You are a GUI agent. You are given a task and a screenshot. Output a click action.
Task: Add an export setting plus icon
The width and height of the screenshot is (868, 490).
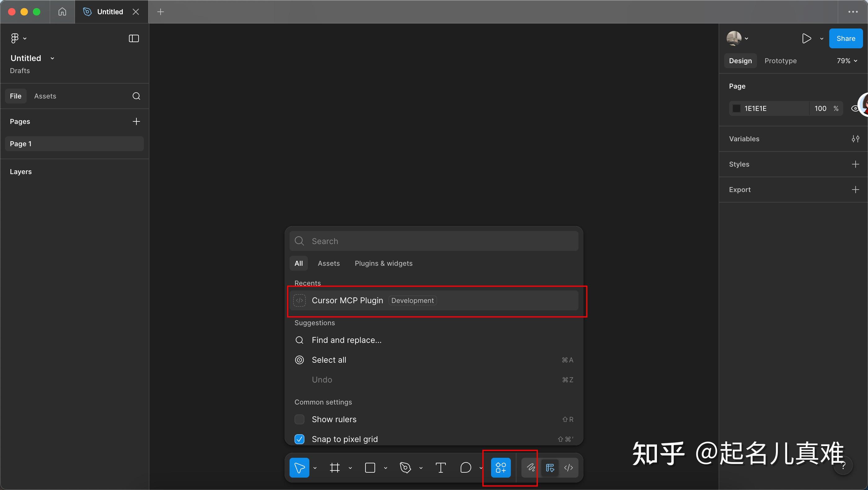(855, 190)
